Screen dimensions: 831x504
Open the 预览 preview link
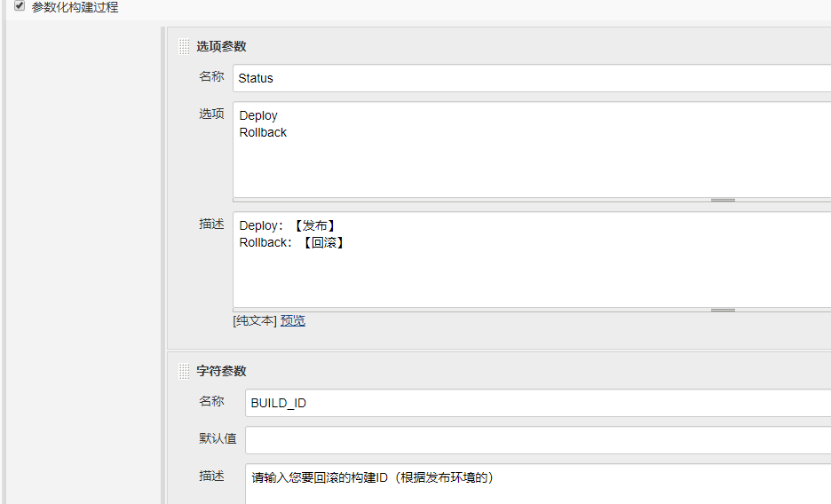click(x=293, y=321)
